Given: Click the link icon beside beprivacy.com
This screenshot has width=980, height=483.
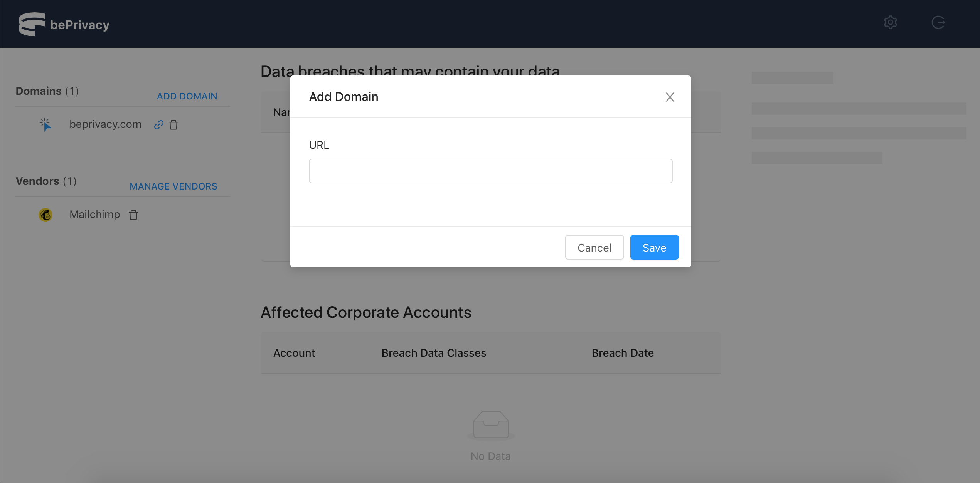Looking at the screenshot, I should pos(159,125).
